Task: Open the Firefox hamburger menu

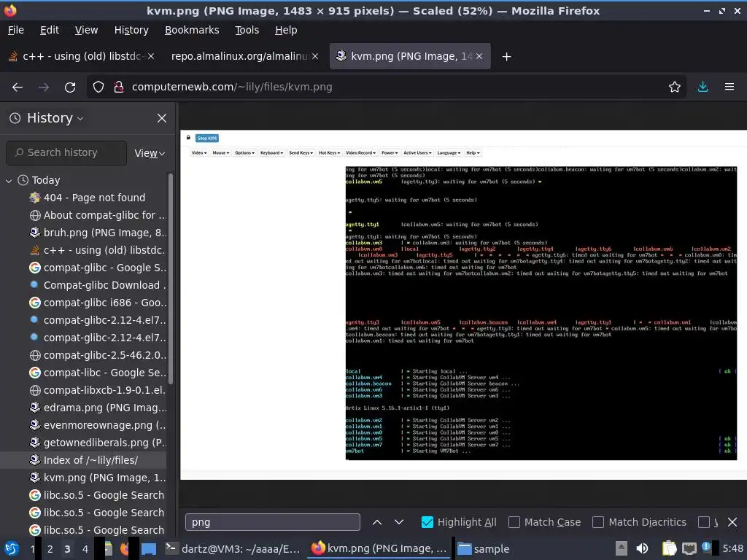Action: click(729, 87)
